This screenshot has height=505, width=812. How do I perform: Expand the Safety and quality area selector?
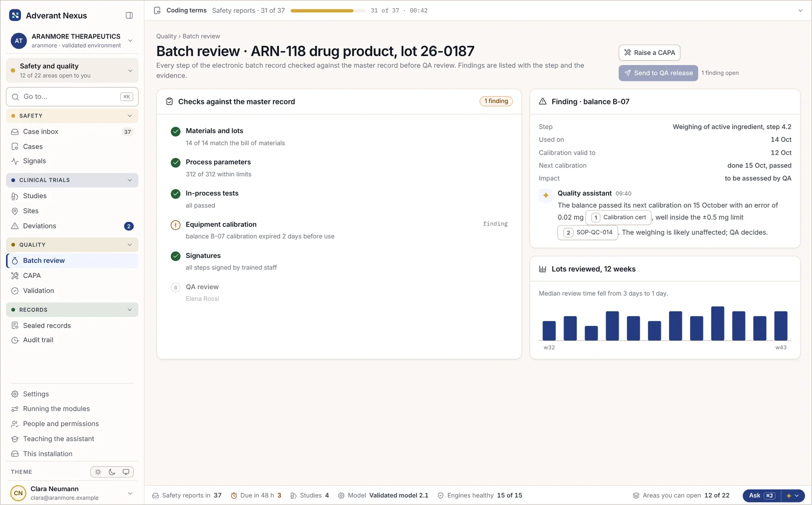pos(72,70)
